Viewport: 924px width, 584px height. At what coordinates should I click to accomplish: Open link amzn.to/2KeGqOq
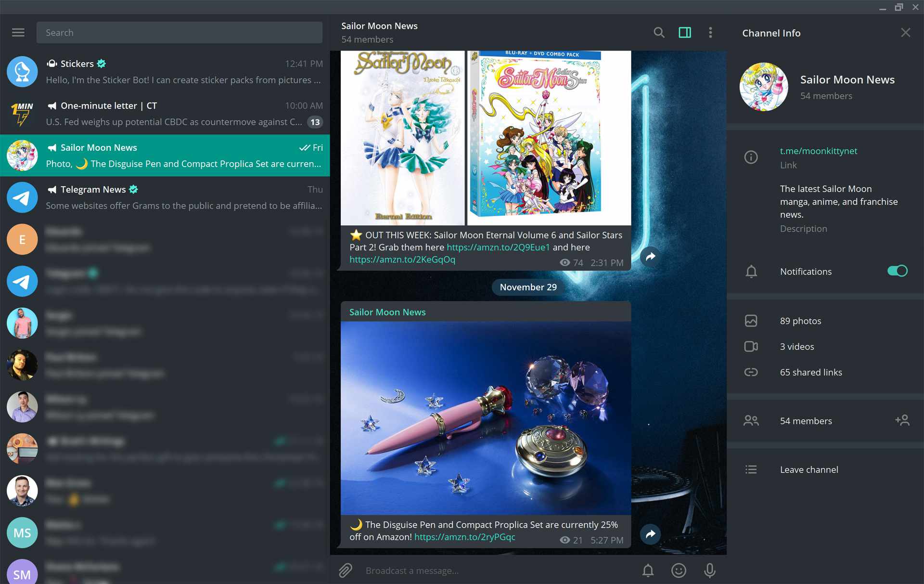tap(402, 260)
